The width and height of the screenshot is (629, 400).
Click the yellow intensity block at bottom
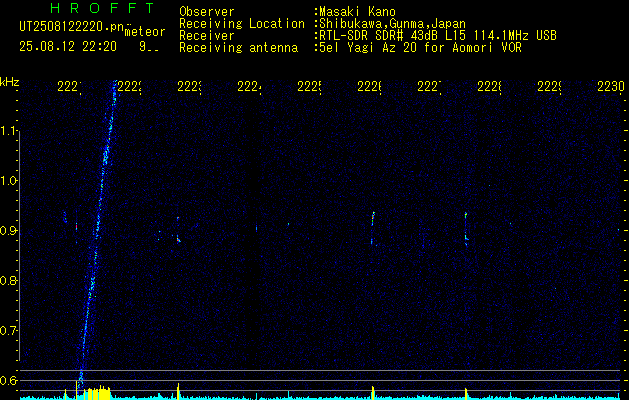[97, 393]
